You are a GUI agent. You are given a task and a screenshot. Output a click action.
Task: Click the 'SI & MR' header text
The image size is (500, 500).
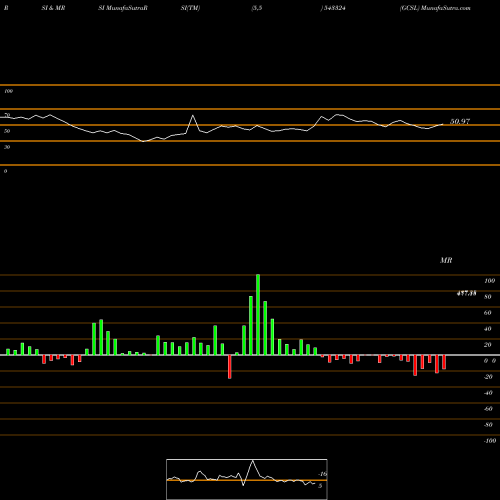[53, 8]
